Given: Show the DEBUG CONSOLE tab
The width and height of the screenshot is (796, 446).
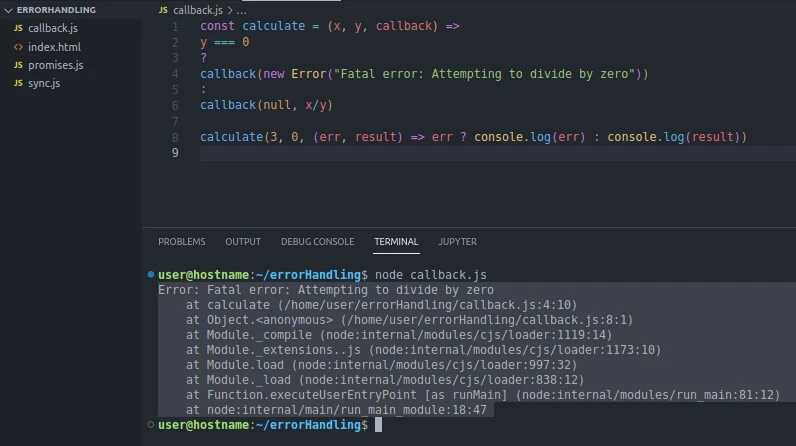Looking at the screenshot, I should pos(317,241).
